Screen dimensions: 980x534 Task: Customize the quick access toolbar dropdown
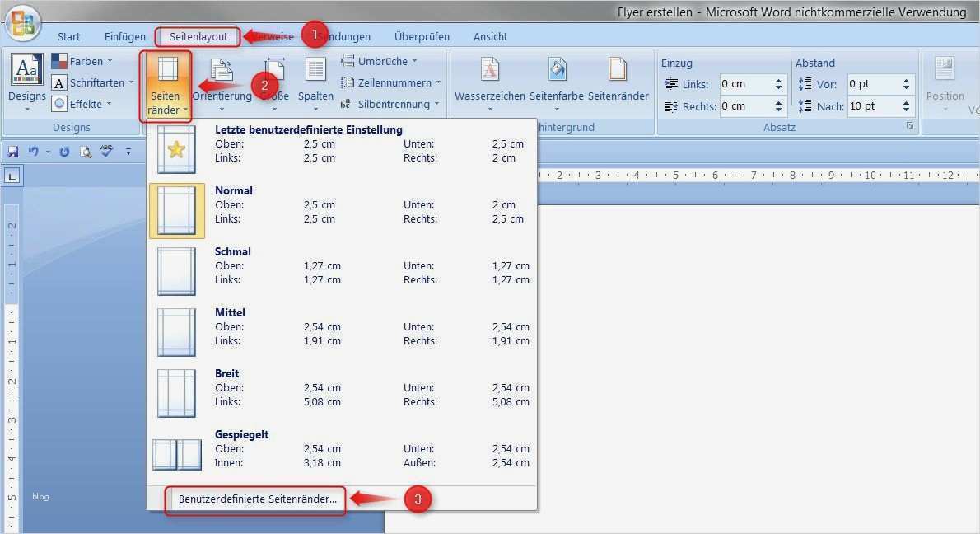coord(128,152)
